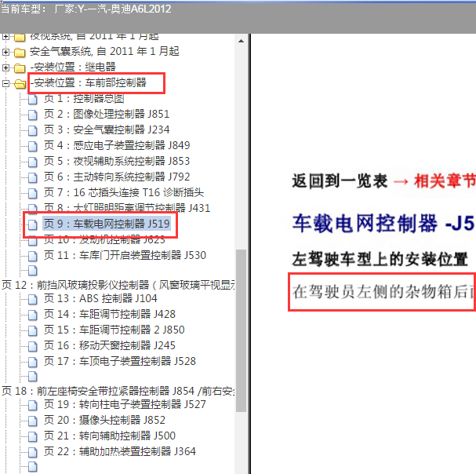Screen dimensions: 476x474
Task: Collapse the -安装位置：车前部控制器 folder
Action: 5,83
